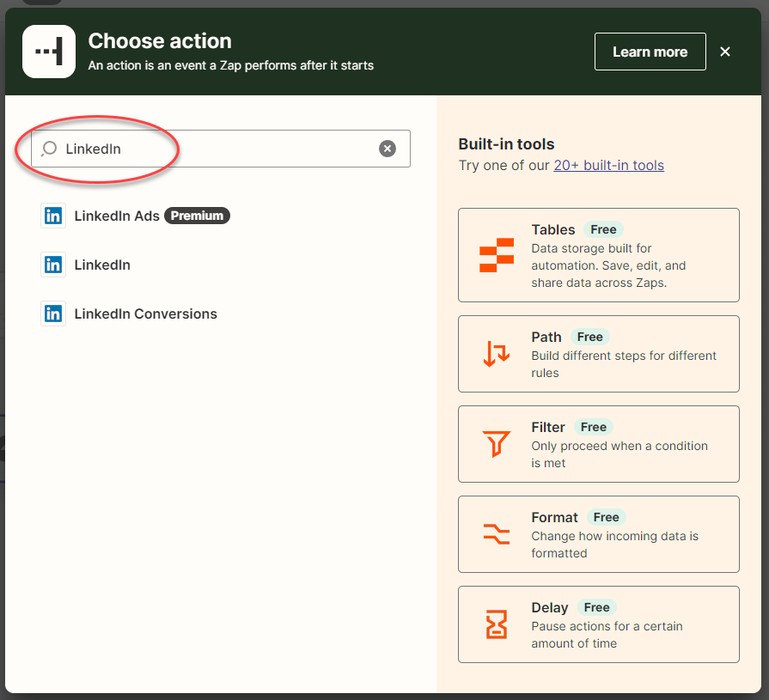769x700 pixels.
Task: Select the LinkedIn Ads Premium app
Action: point(136,216)
